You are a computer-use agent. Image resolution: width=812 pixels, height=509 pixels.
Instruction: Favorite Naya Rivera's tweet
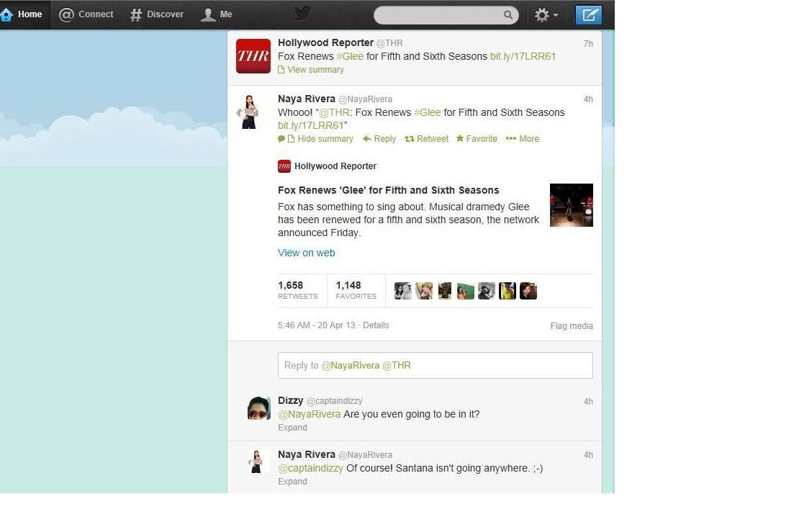477,139
